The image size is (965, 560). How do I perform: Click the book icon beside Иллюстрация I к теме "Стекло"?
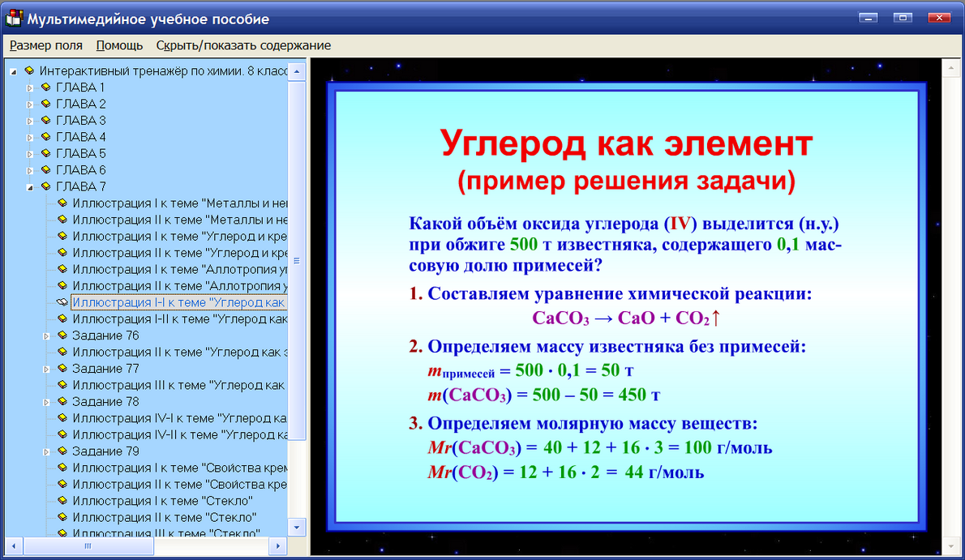61,501
